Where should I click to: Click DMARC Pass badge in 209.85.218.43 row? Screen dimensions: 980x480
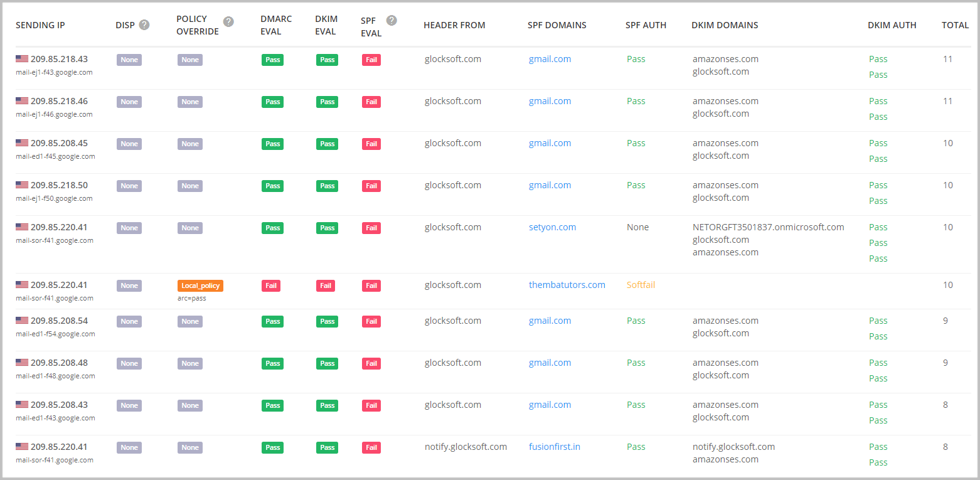(272, 60)
